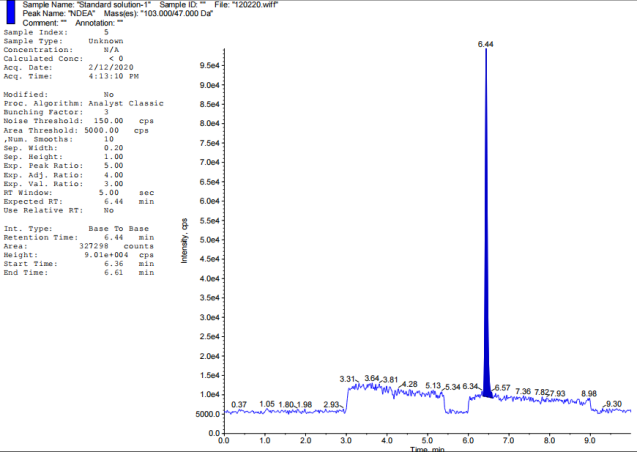The image size is (637, 452).
Task: Select the 3.31 retention time label
Action: pos(348,379)
